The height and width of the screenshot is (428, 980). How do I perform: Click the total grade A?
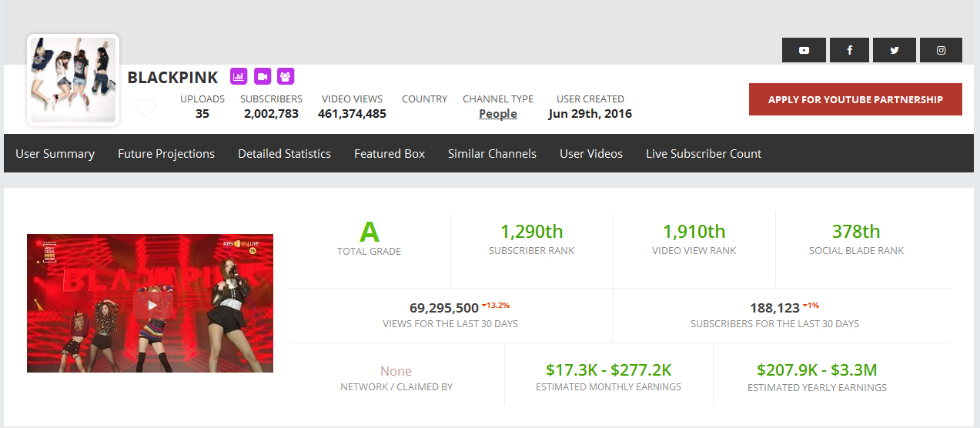[370, 232]
